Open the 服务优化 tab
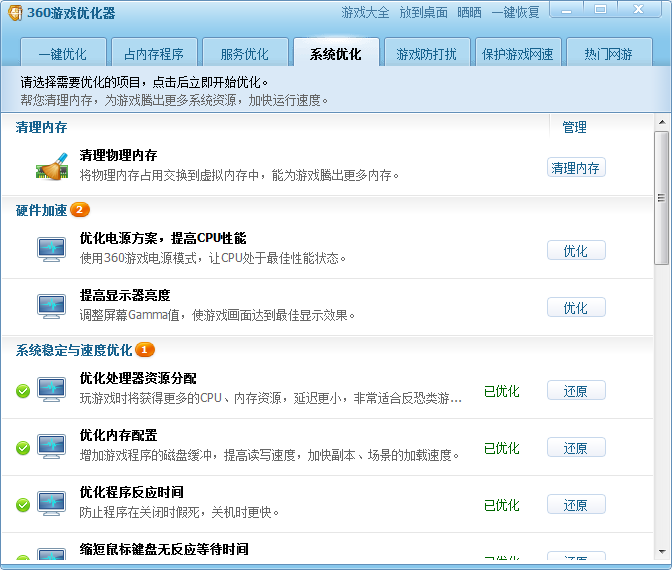This screenshot has width=672, height=570. (245, 53)
